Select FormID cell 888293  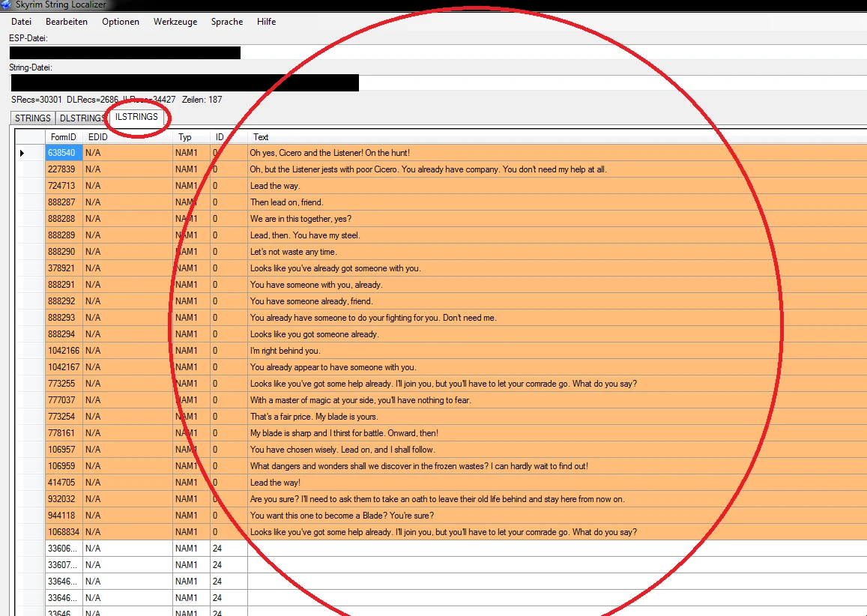(x=64, y=318)
